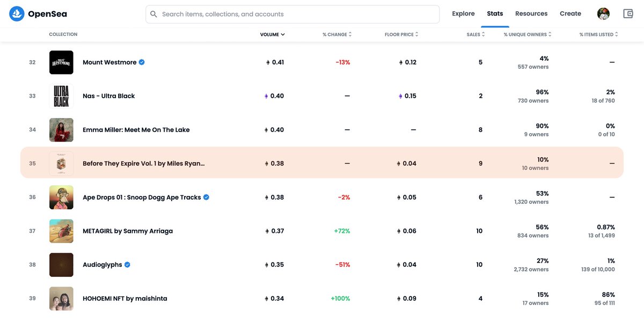Click the OpenSea logo icon
This screenshot has width=644, height=322.
coord(17,14)
